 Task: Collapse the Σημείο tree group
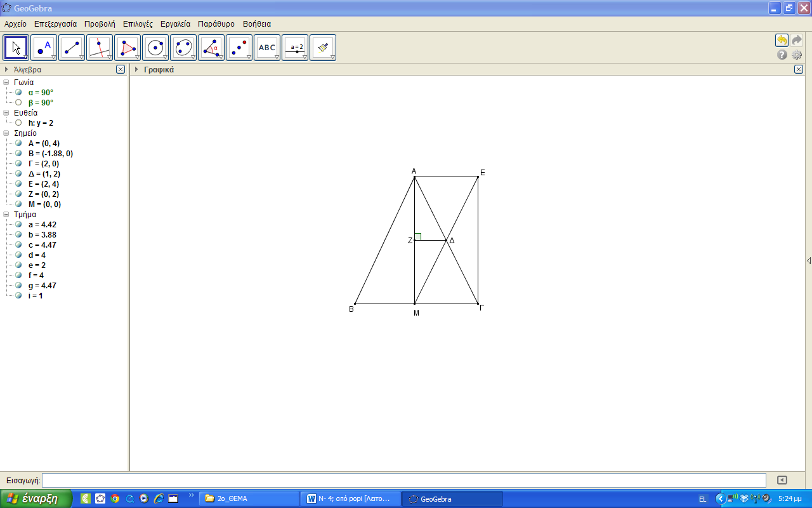click(x=6, y=133)
